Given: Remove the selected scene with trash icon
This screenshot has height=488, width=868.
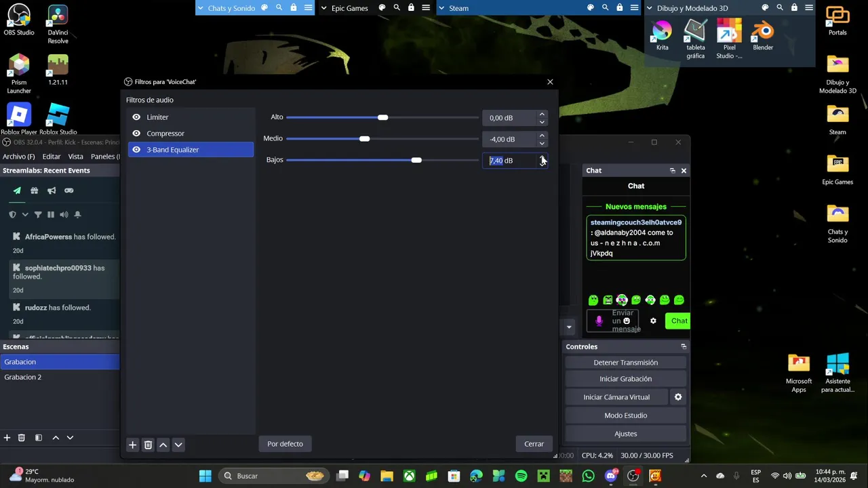Looking at the screenshot, I should coord(22,438).
